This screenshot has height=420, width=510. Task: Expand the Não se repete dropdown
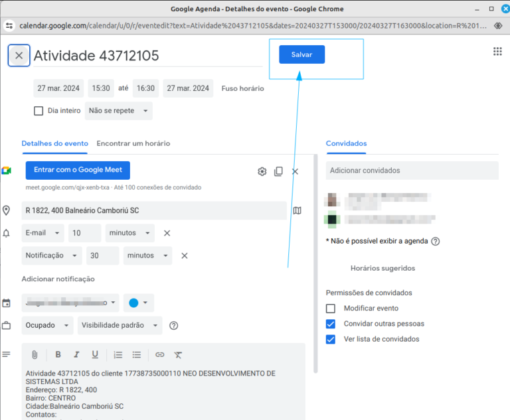coord(119,111)
